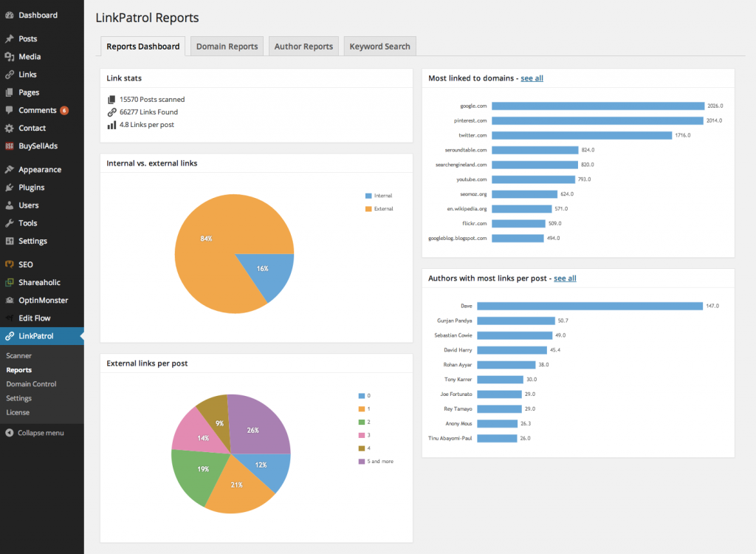
Task: Open the Appearance menu item
Action: click(x=40, y=170)
